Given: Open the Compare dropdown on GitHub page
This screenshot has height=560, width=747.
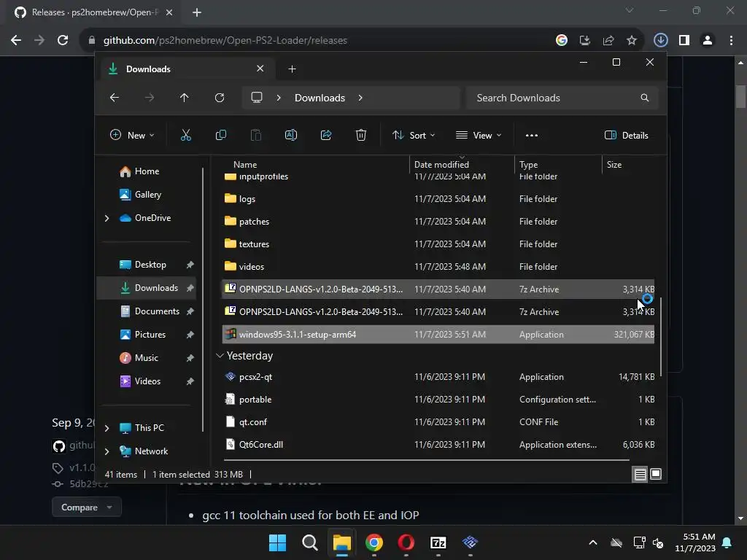Looking at the screenshot, I should coord(87,507).
